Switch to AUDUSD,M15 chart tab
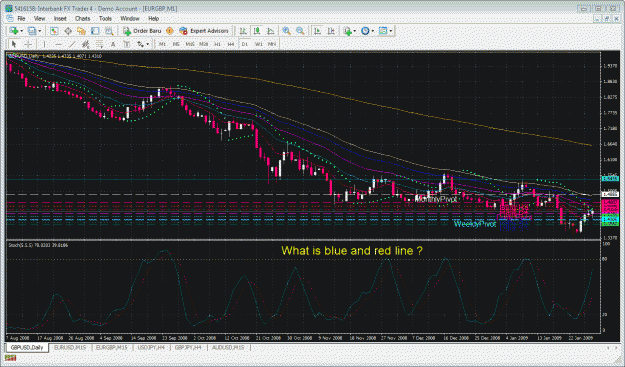The image size is (625, 367). 228,347
